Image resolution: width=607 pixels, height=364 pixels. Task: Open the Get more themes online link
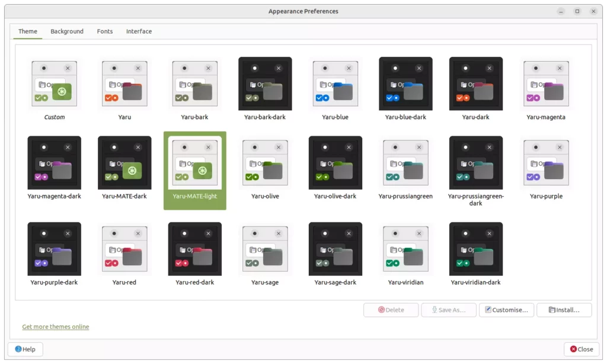point(55,327)
